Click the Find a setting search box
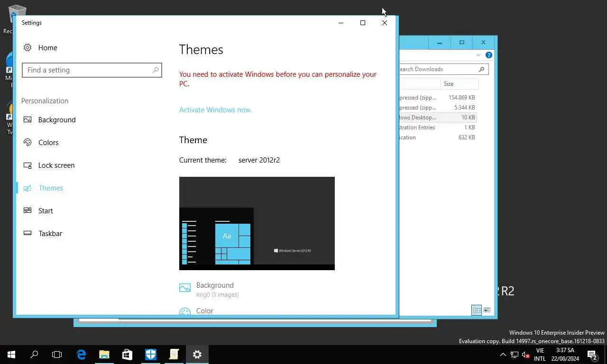 pos(92,70)
